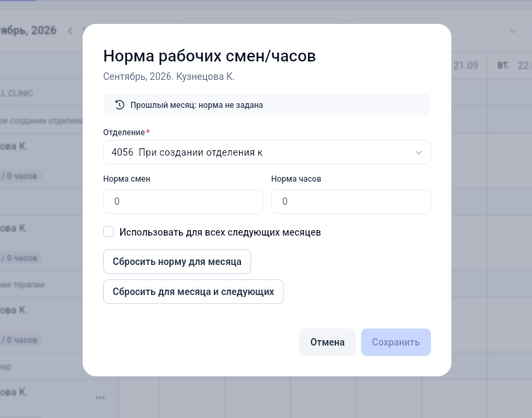532x418 pixels.
Task: Click the previous month arrow behind dialog
Action: (70, 31)
